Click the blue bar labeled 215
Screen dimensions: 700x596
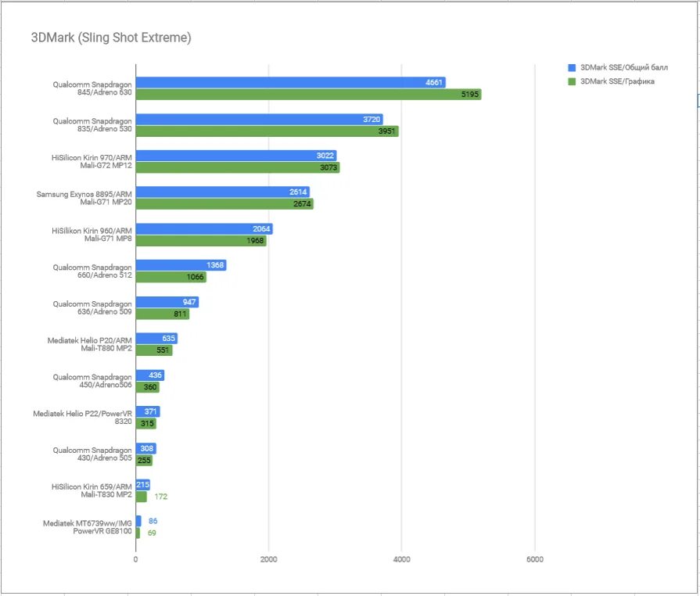click(143, 485)
